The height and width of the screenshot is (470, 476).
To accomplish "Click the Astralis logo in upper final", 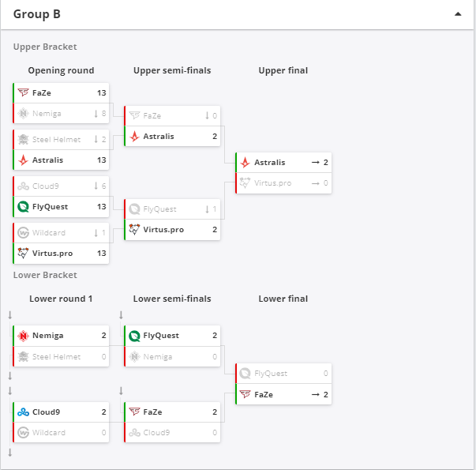I will (x=245, y=163).
